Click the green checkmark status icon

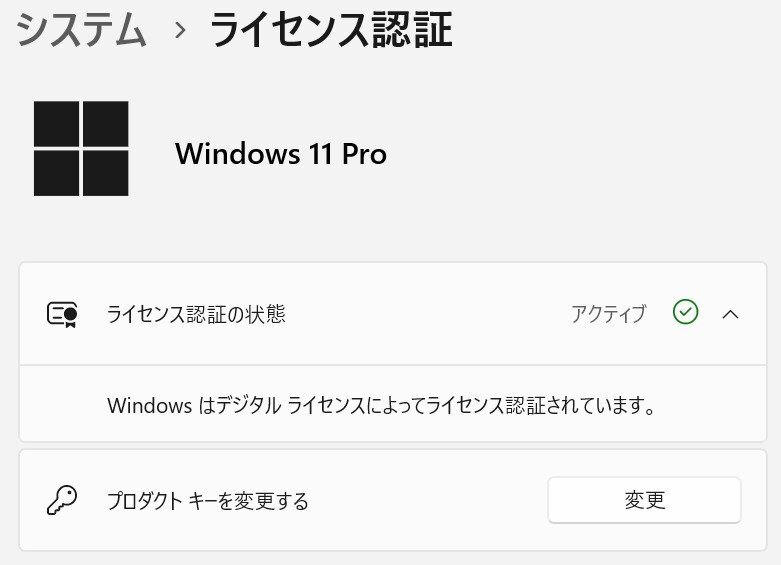pos(685,312)
